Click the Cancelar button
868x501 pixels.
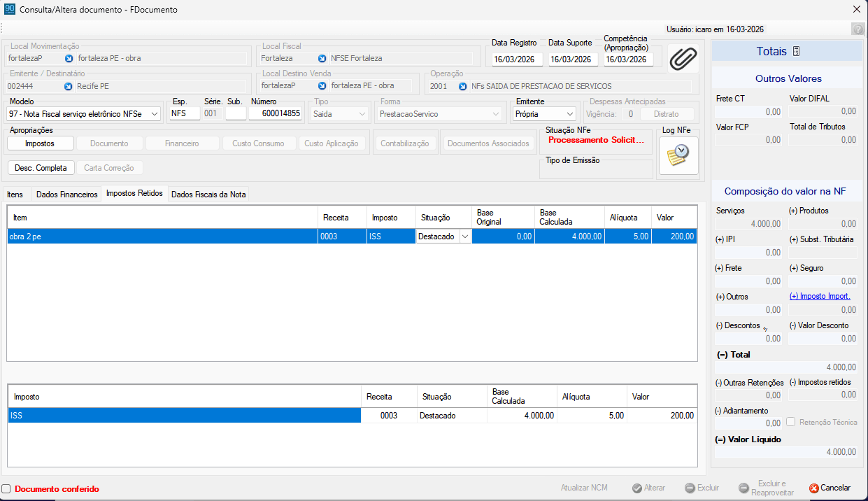coord(830,488)
